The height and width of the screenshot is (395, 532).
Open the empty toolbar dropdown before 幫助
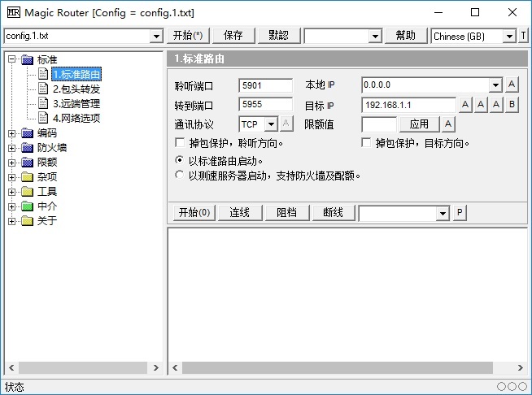tap(375, 36)
